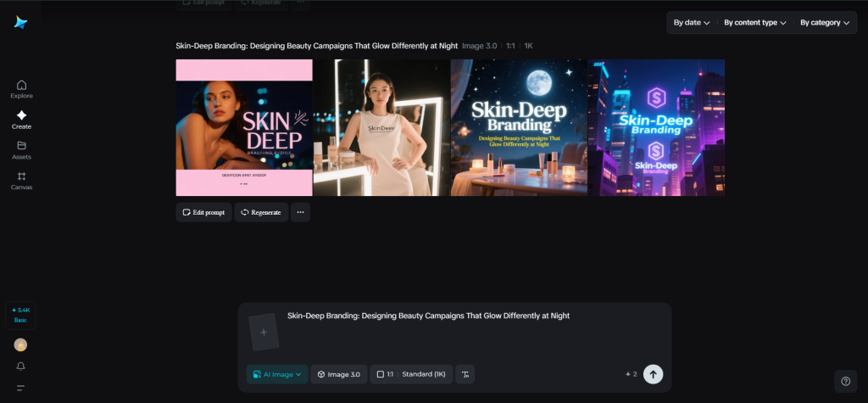Image resolution: width=868 pixels, height=403 pixels.
Task: Click into the prompt text field
Action: (476, 333)
